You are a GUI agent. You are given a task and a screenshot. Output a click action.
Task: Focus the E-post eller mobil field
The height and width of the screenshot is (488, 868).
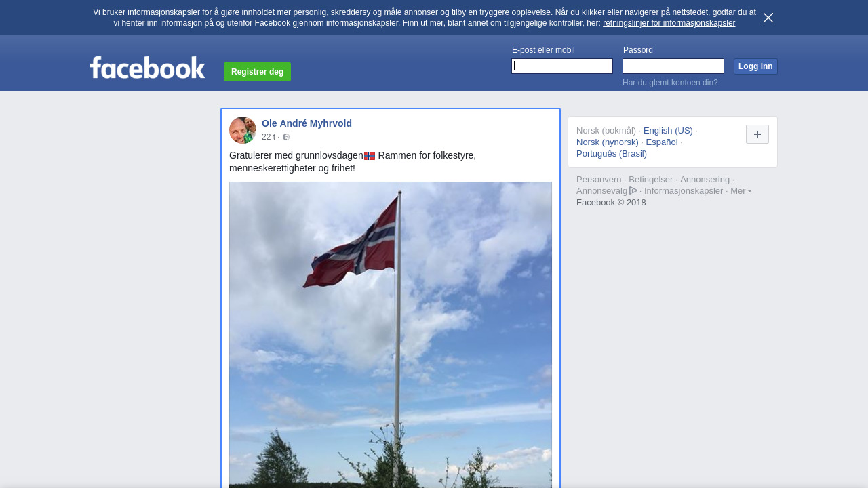click(562, 66)
